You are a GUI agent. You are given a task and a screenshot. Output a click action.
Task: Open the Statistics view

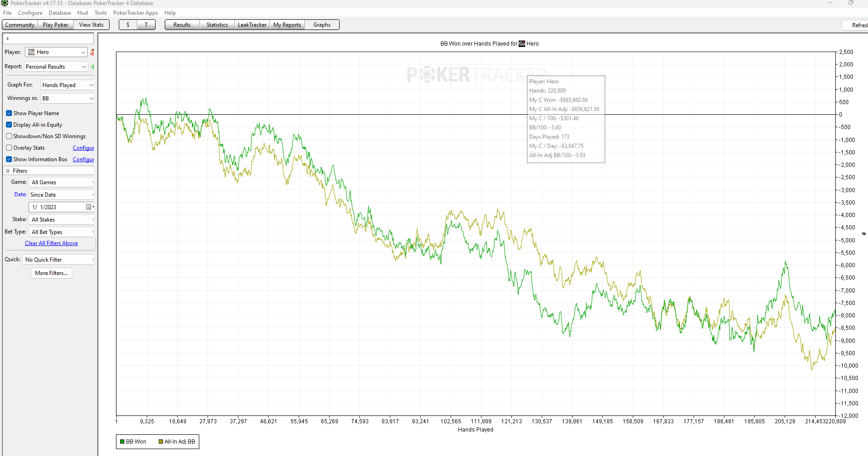click(217, 25)
